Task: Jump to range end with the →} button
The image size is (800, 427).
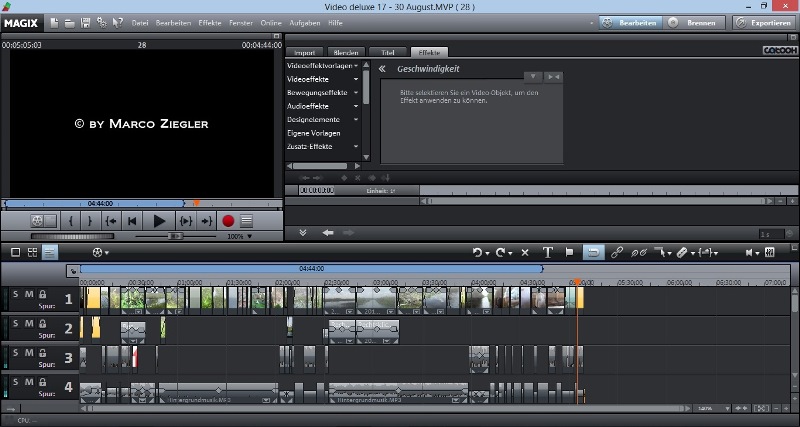Action: click(207, 221)
